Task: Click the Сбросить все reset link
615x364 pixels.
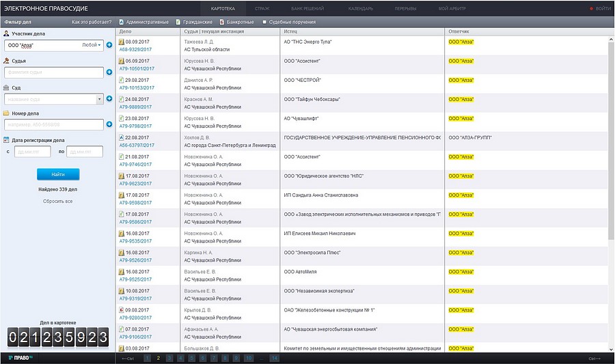Action: click(57, 201)
